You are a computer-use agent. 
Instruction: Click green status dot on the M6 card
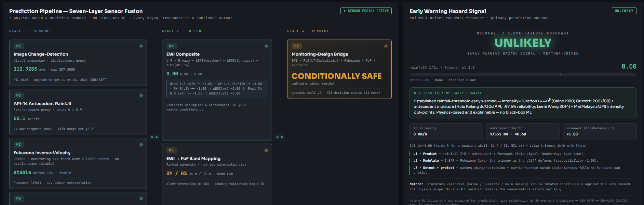tap(141, 199)
